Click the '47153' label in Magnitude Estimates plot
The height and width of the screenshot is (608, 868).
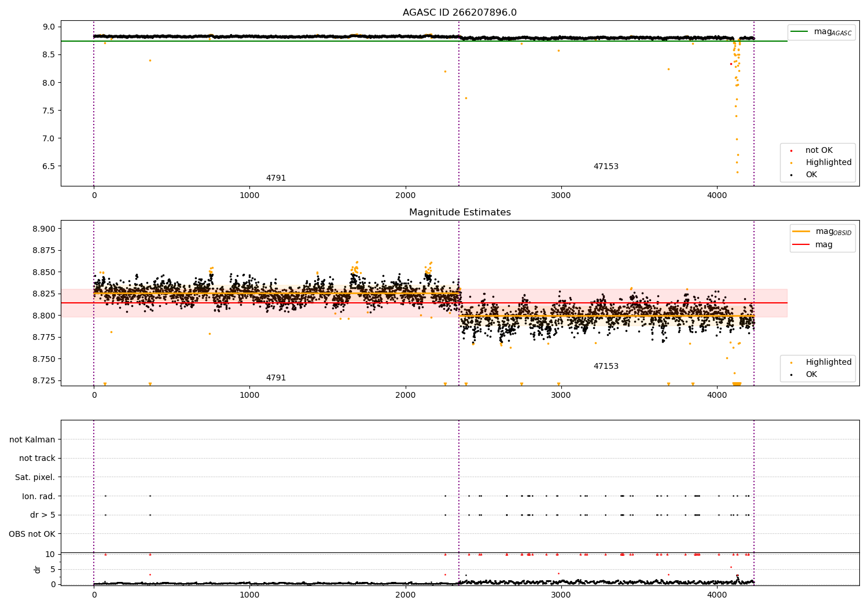(x=606, y=367)
